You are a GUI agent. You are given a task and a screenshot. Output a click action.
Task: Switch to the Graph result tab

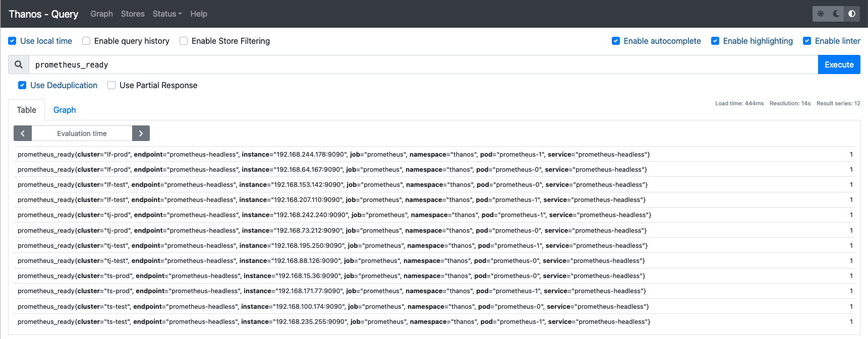click(65, 110)
